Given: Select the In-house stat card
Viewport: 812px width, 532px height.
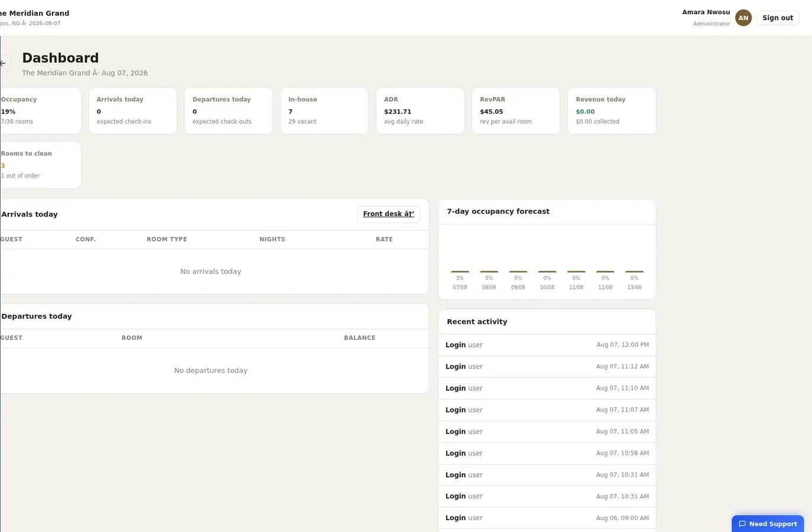Looking at the screenshot, I should coord(324,111).
